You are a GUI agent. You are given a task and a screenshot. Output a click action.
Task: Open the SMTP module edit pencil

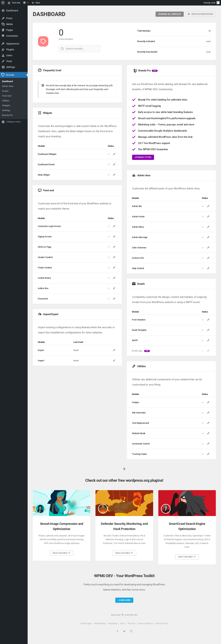click(x=208, y=340)
